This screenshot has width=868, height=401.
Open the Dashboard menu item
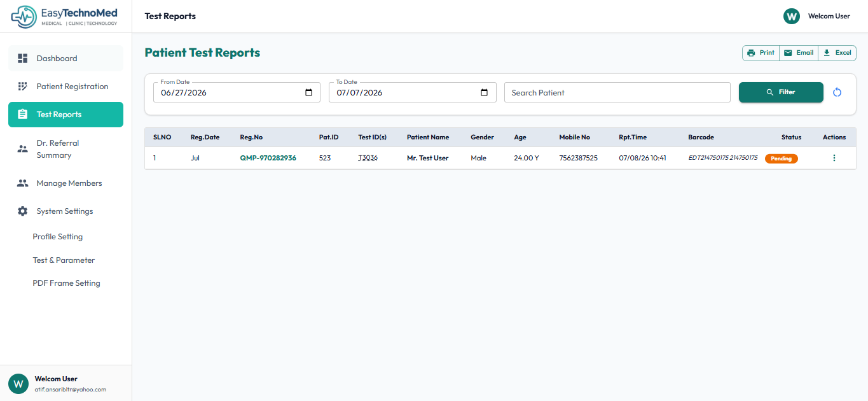pos(65,59)
